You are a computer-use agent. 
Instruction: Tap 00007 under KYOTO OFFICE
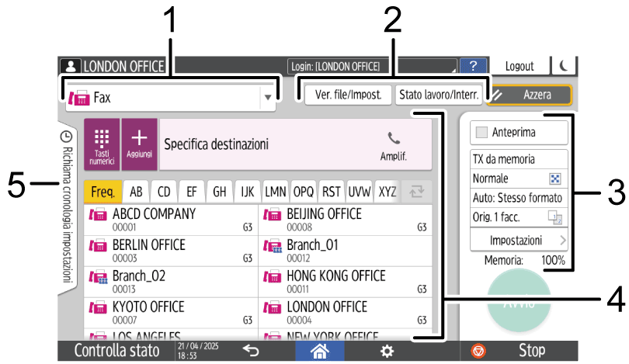point(124,320)
